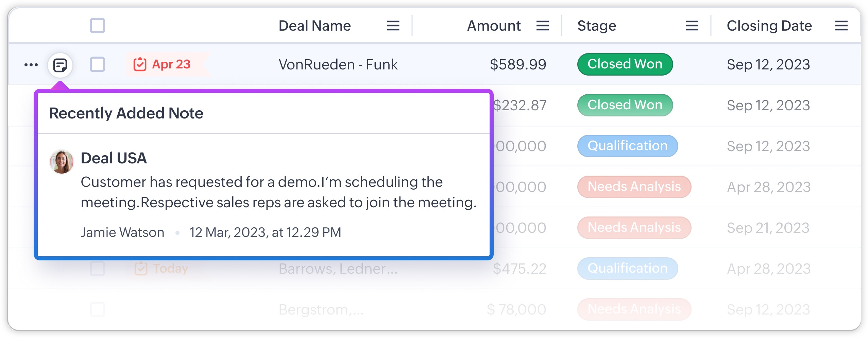The height and width of the screenshot is (338, 868).
Task: Click the Today activity calendar icon
Action: click(x=141, y=269)
